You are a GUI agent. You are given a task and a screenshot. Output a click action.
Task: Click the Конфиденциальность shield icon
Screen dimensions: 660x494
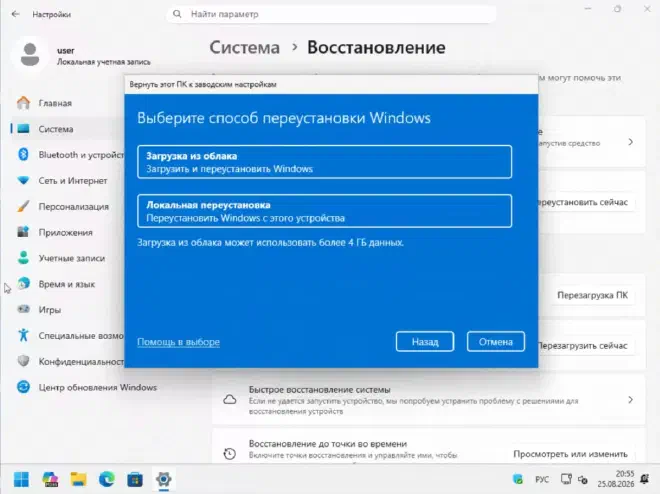24,361
